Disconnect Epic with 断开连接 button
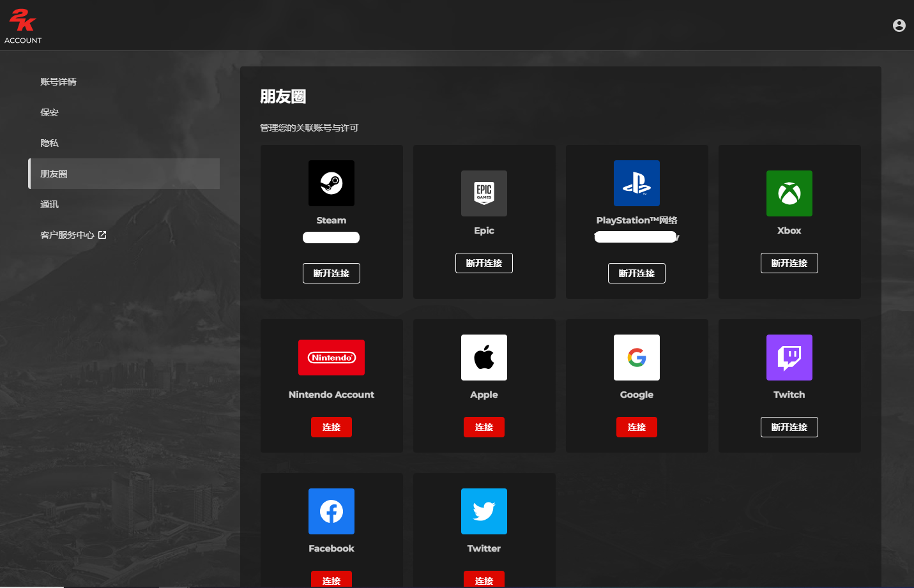The height and width of the screenshot is (588, 914). click(x=484, y=263)
